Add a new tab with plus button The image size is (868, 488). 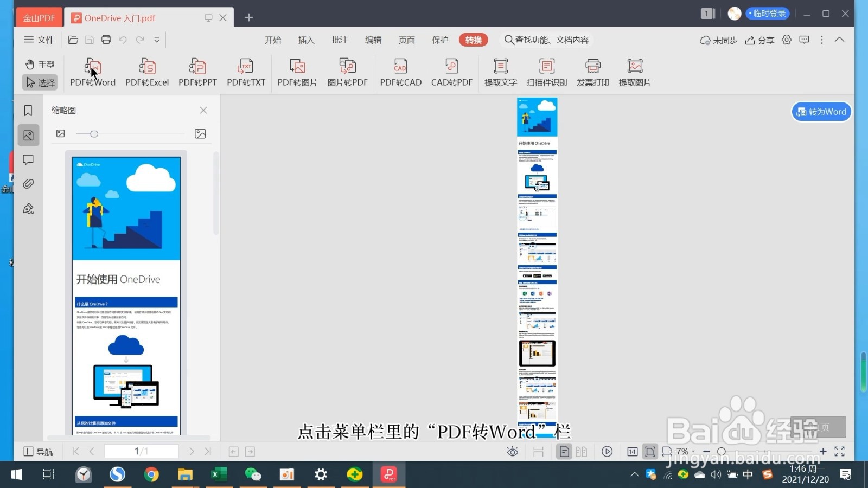[x=248, y=17]
